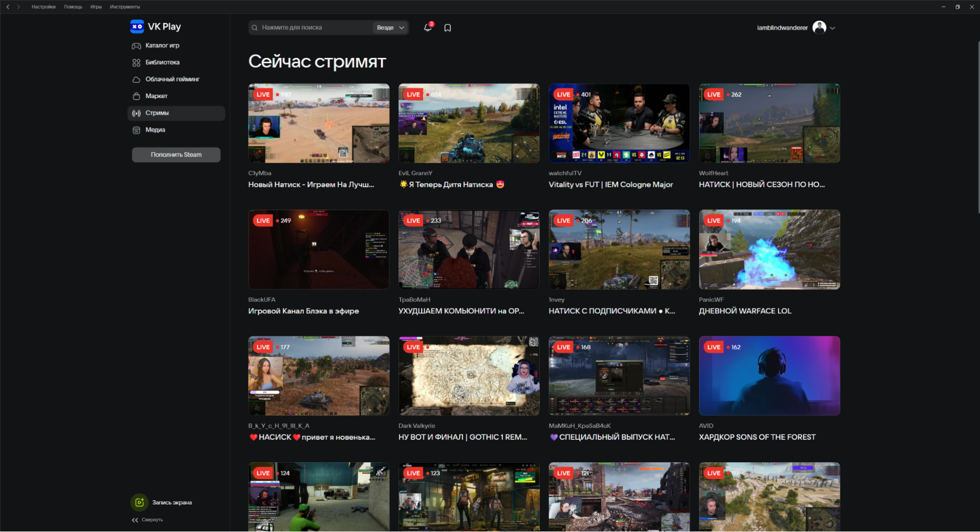Click the Медиа icon in sidebar
980x532 pixels.
tap(136, 130)
